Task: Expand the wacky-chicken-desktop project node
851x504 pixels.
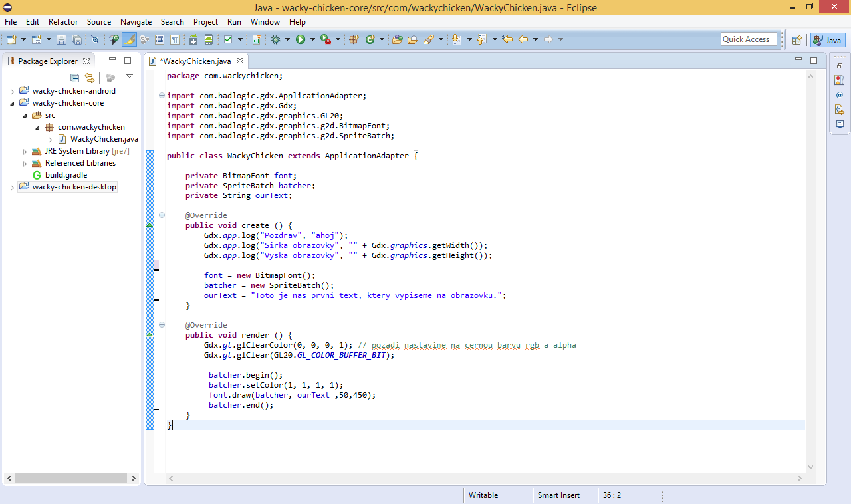Action: tap(11, 187)
